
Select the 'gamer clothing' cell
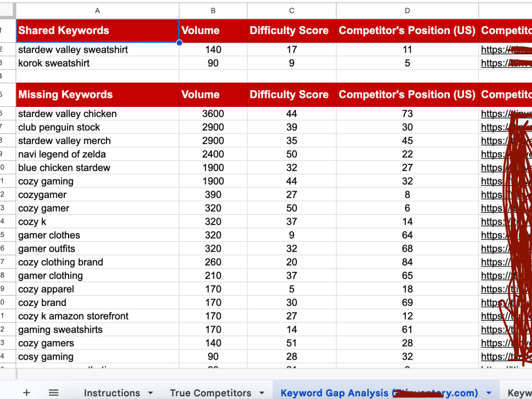(x=97, y=276)
